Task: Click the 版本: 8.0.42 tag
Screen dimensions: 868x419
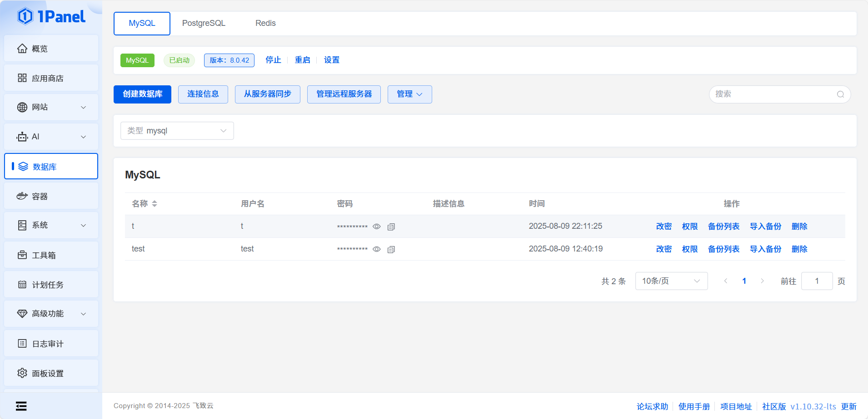Action: coord(229,60)
